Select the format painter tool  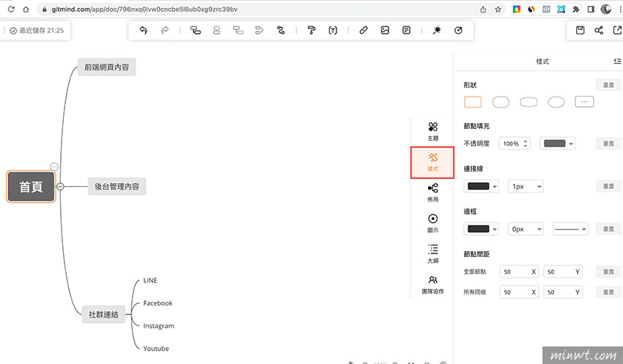(x=311, y=30)
